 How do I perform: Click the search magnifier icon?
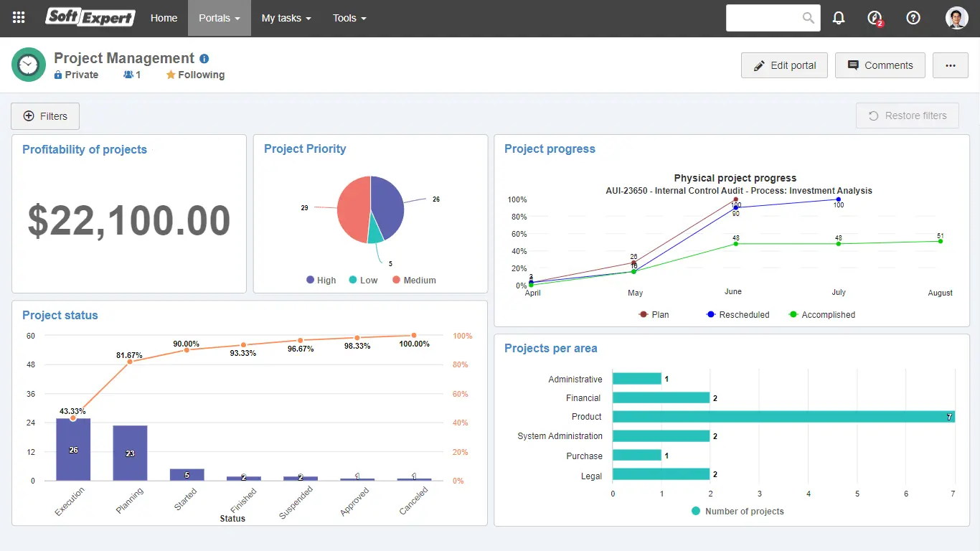[809, 18]
